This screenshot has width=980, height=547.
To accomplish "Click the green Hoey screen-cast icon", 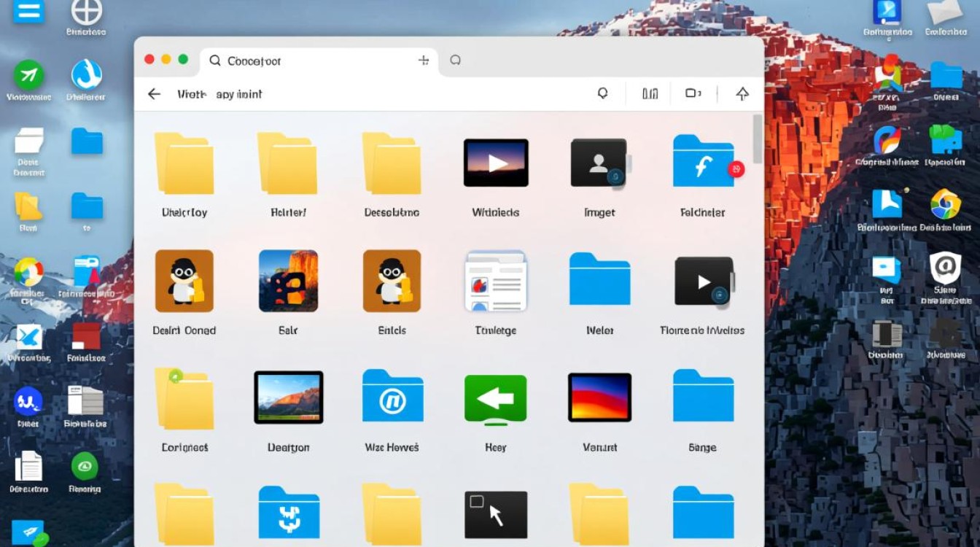I will click(x=495, y=397).
